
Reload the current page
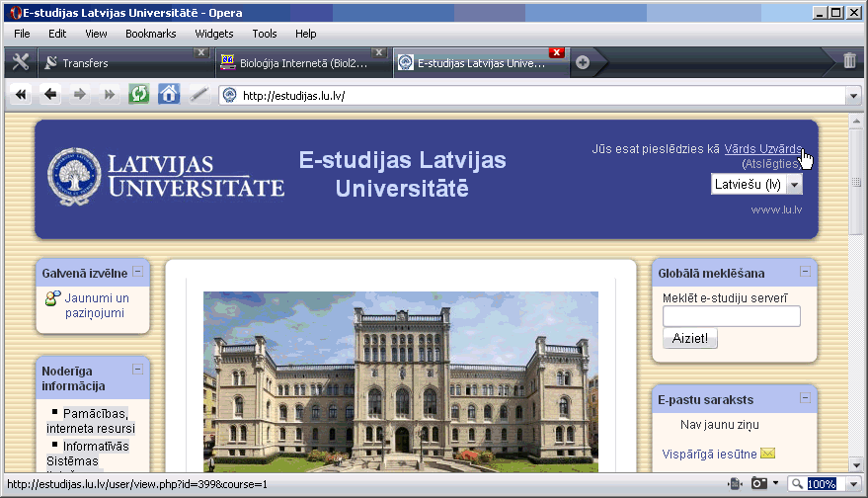tap(139, 95)
